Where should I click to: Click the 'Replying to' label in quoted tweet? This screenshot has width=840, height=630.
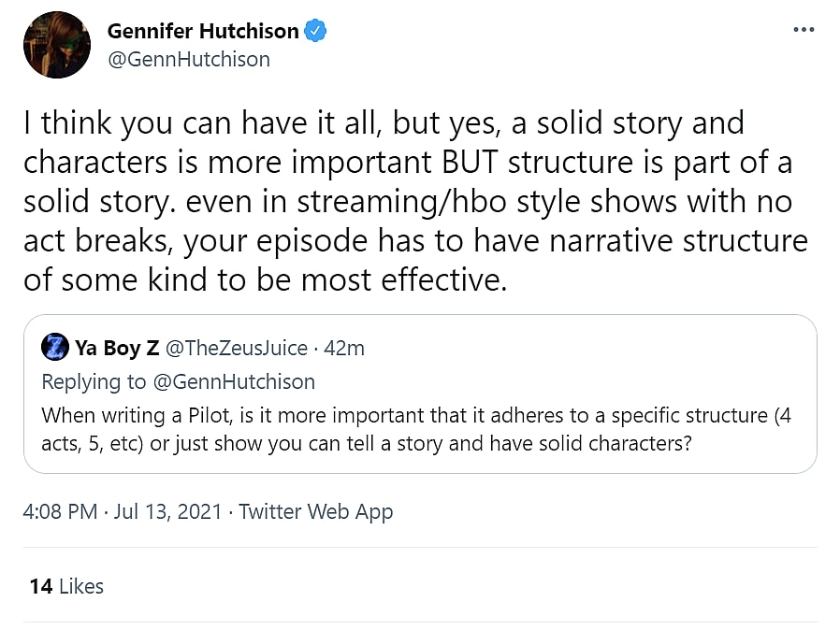coord(94,381)
